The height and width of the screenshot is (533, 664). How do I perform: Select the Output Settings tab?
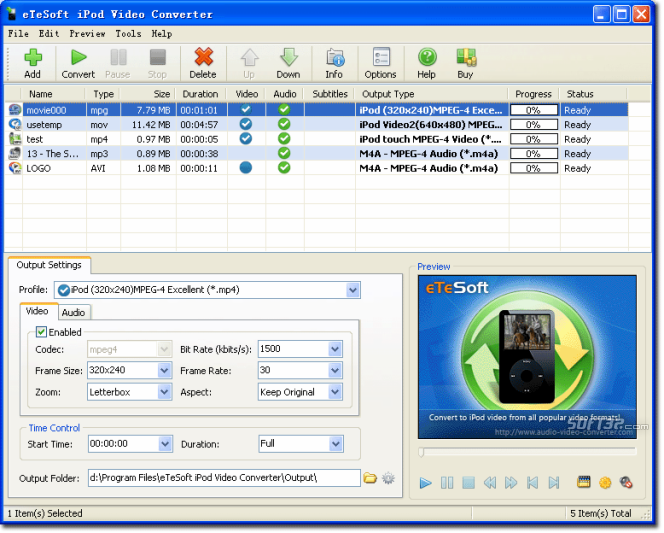click(x=49, y=265)
